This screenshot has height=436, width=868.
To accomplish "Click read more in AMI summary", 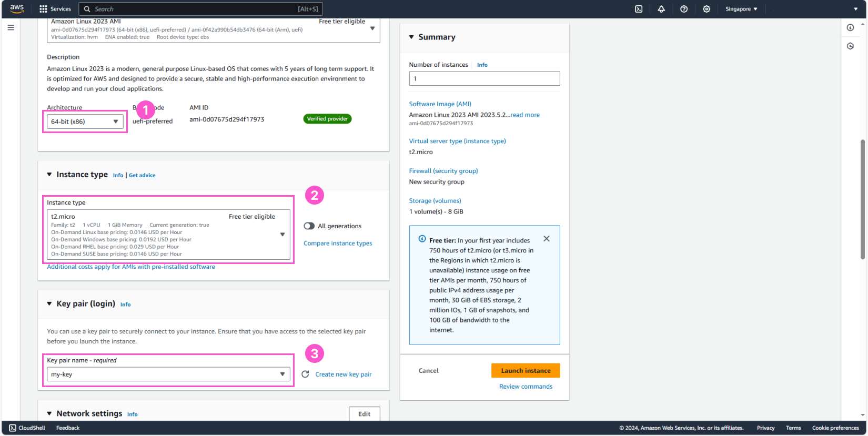I will pos(525,115).
